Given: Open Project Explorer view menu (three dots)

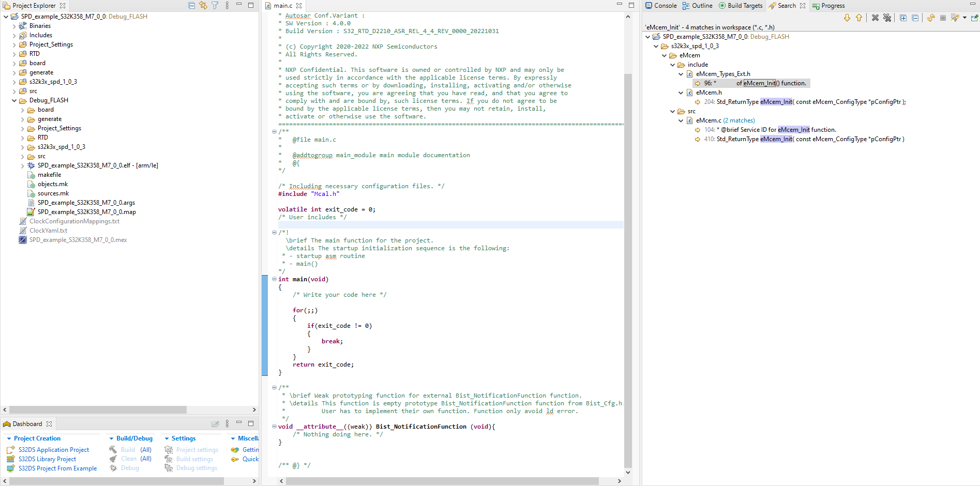Looking at the screenshot, I should pos(227,6).
